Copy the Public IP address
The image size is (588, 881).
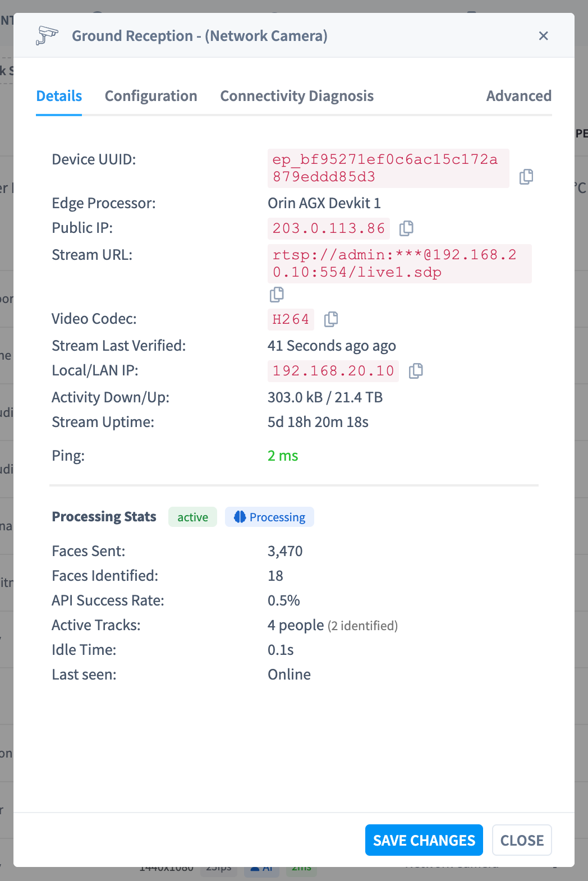click(x=406, y=228)
